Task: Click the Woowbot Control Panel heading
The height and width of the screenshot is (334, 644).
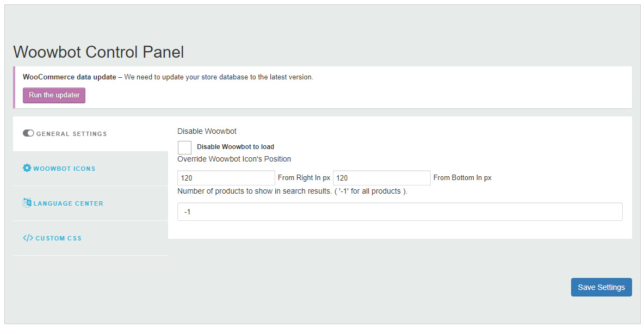Action: [98, 52]
